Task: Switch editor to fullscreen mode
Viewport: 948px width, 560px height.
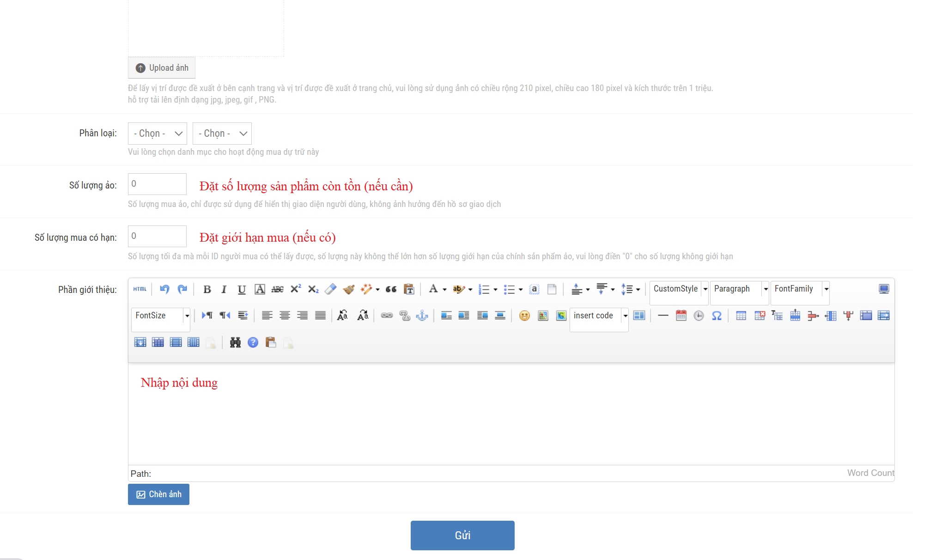Action: pos(883,289)
